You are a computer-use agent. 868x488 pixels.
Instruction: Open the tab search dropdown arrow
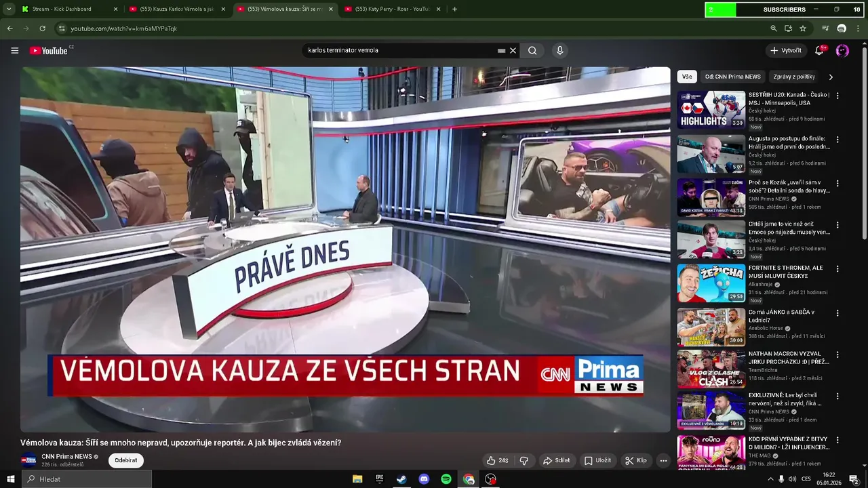coord(9,9)
